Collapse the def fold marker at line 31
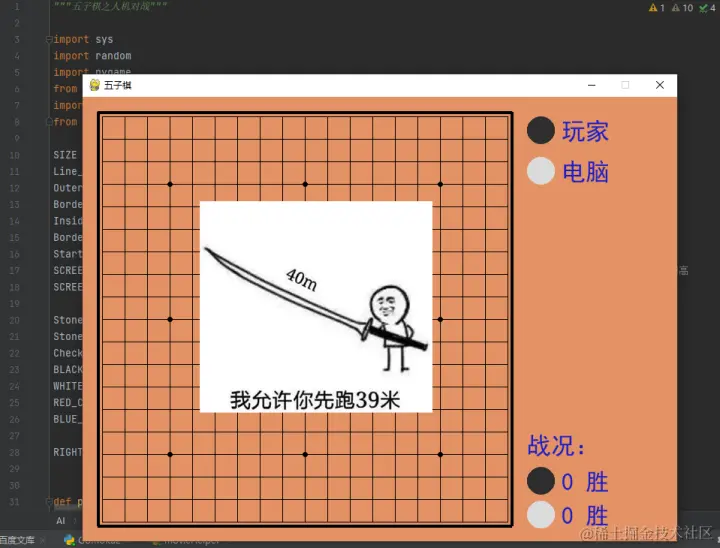 point(49,502)
